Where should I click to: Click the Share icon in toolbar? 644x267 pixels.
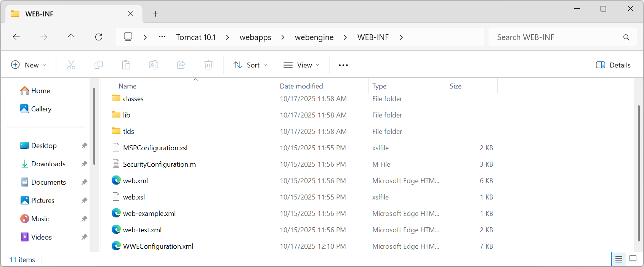pos(181,65)
